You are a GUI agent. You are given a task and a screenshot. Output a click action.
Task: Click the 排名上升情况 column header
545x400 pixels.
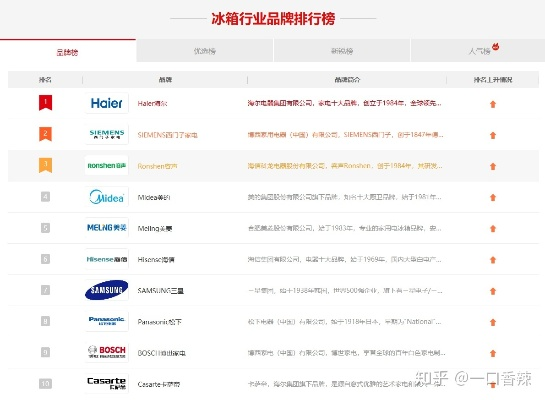493,80
